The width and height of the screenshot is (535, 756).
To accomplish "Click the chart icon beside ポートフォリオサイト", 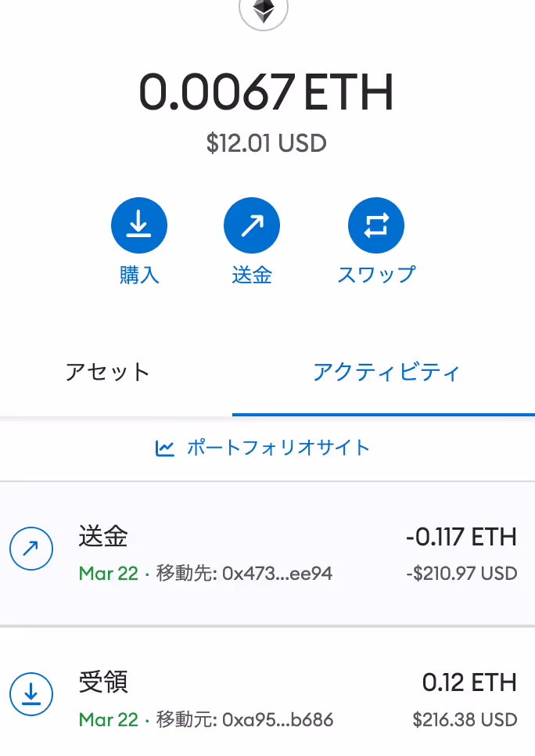I will tap(165, 448).
